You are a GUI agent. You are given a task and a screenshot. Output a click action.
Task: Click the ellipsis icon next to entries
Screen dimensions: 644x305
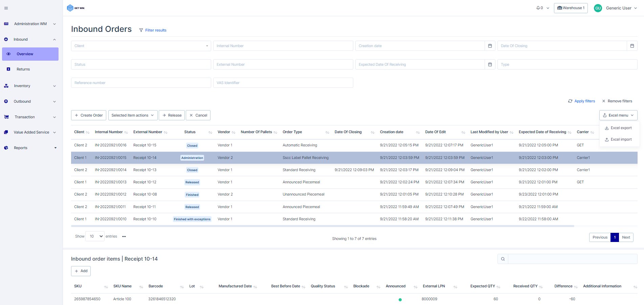124,237
